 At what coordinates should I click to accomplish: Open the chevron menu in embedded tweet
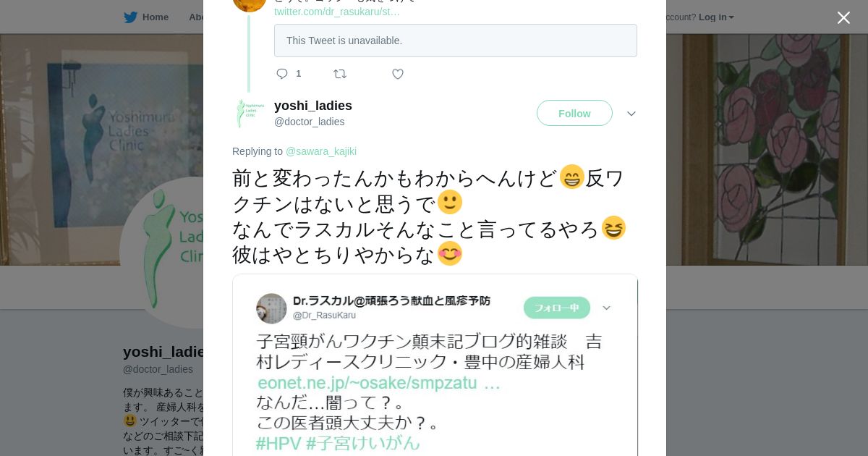pos(606,308)
